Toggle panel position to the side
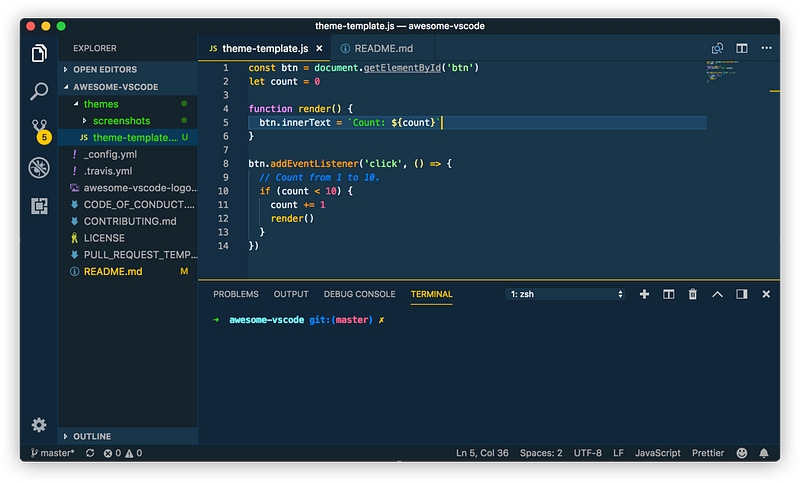Image resolution: width=800 pixels, height=483 pixels. click(x=742, y=294)
